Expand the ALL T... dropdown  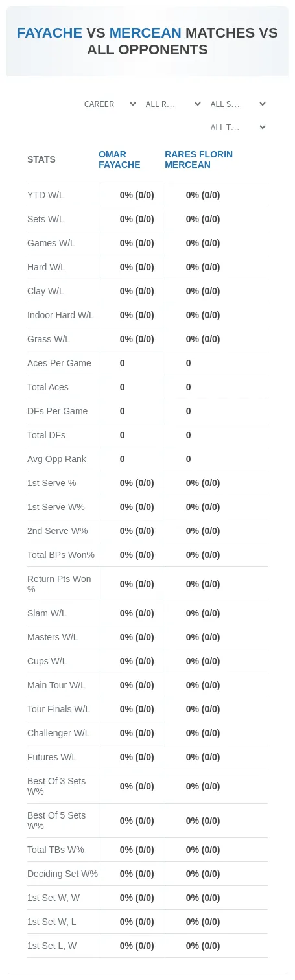tap(237, 127)
